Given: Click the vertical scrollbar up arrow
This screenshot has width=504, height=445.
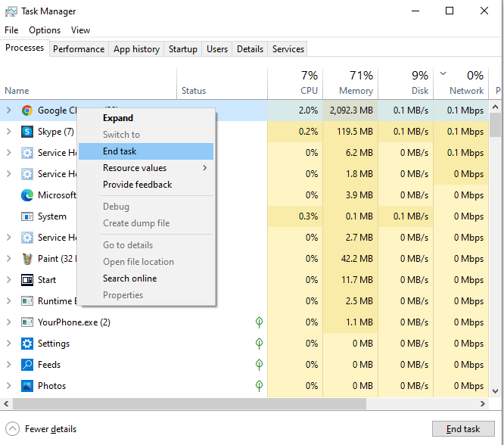Looking at the screenshot, I should coord(496,107).
